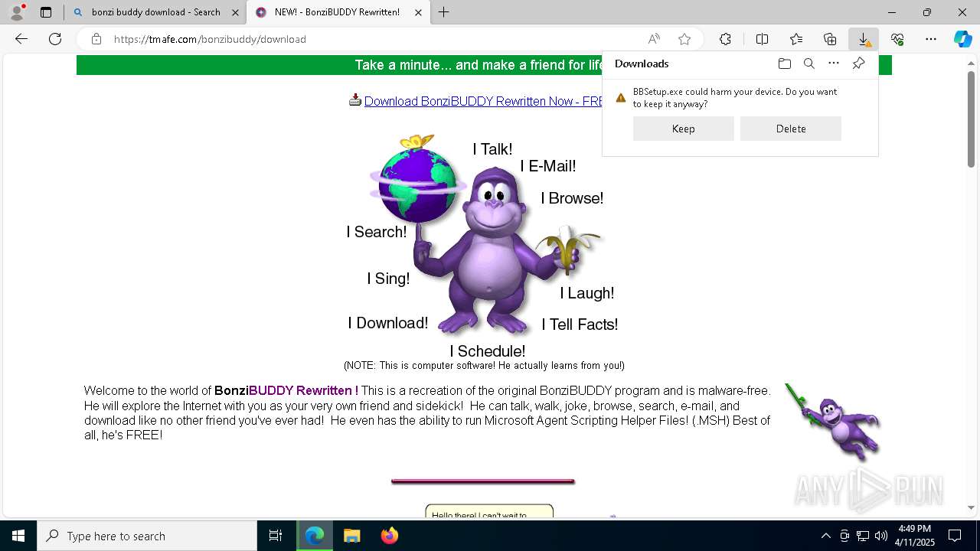Click the NOTE computer software caption
Viewport: 980px width, 551px height.
click(484, 366)
